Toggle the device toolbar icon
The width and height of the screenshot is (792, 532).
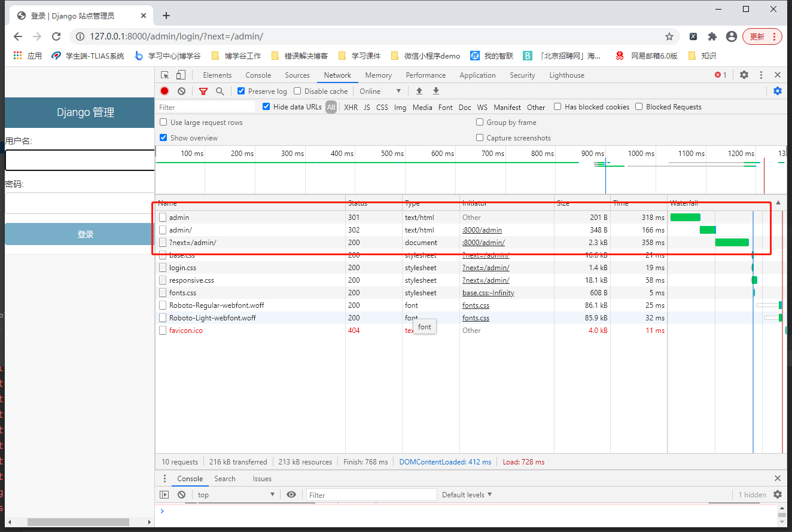(x=181, y=75)
